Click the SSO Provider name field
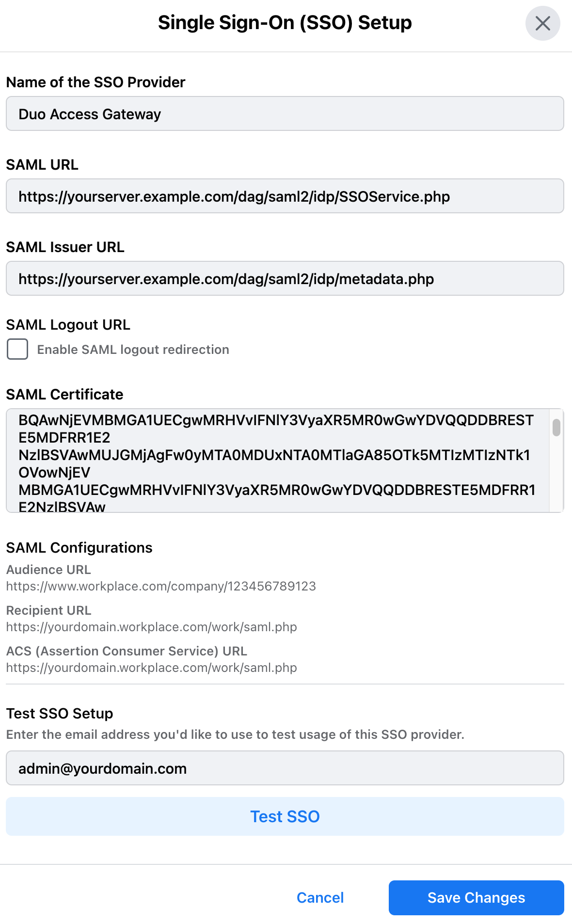This screenshot has width=572, height=924. 285,114
